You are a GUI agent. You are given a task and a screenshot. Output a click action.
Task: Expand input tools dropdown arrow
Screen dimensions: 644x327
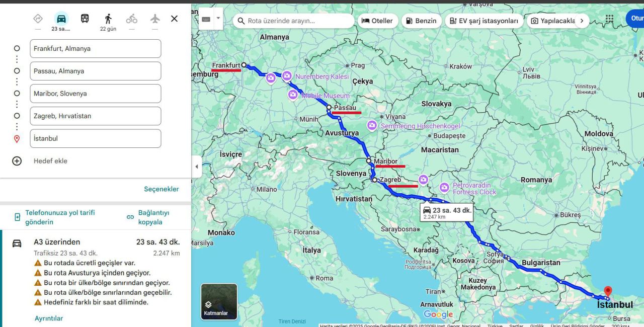[x=218, y=19]
